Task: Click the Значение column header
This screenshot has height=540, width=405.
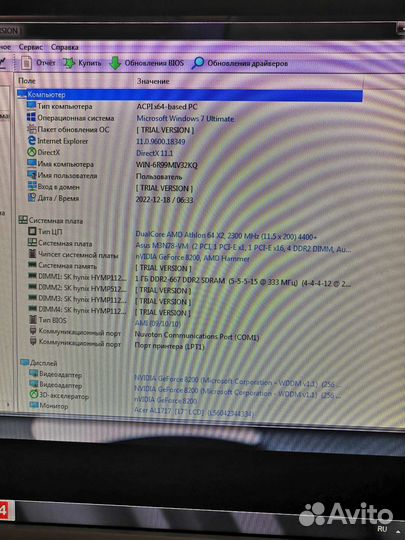Action: pos(153,81)
